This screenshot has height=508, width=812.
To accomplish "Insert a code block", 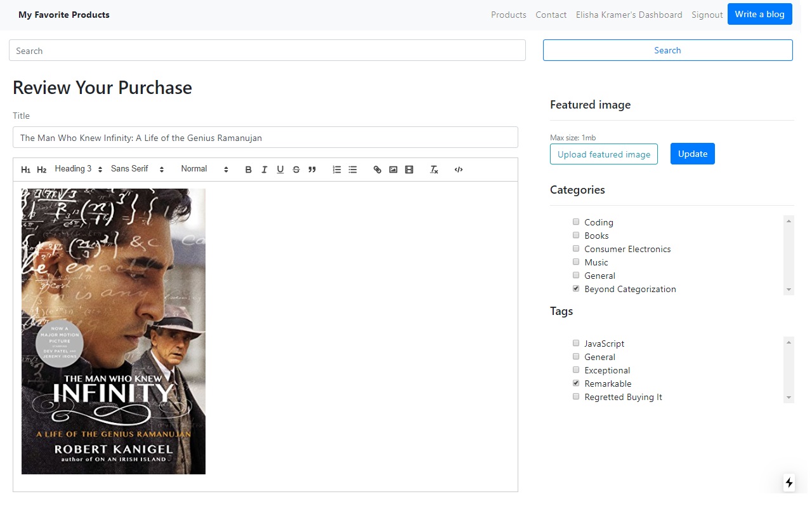I will [459, 170].
